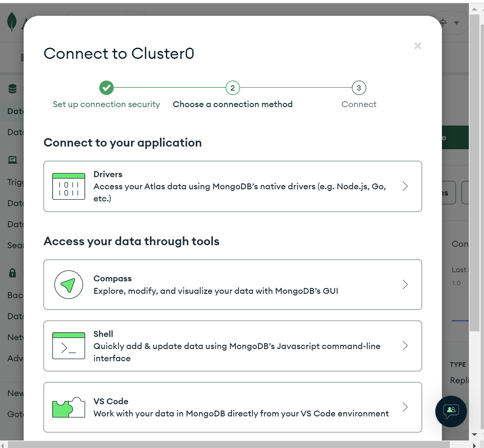Image resolution: width=484 pixels, height=448 pixels.
Task: Select Choose a connection method step label
Action: point(233,105)
